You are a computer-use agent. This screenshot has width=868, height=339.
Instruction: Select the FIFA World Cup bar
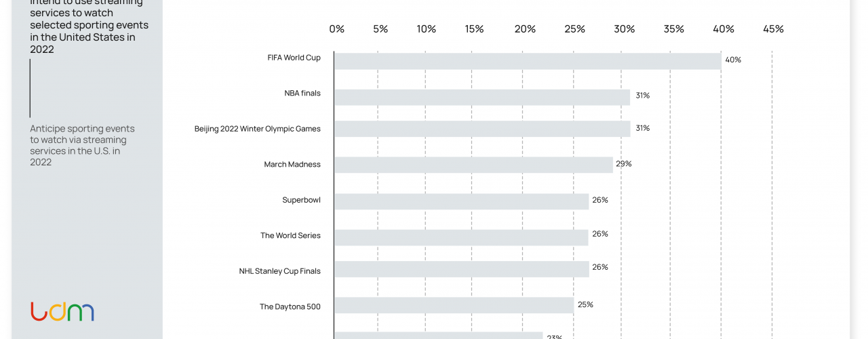point(527,61)
